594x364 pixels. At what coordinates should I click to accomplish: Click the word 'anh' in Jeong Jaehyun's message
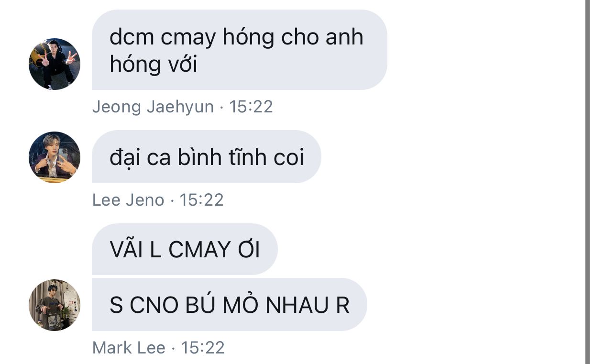[344, 37]
